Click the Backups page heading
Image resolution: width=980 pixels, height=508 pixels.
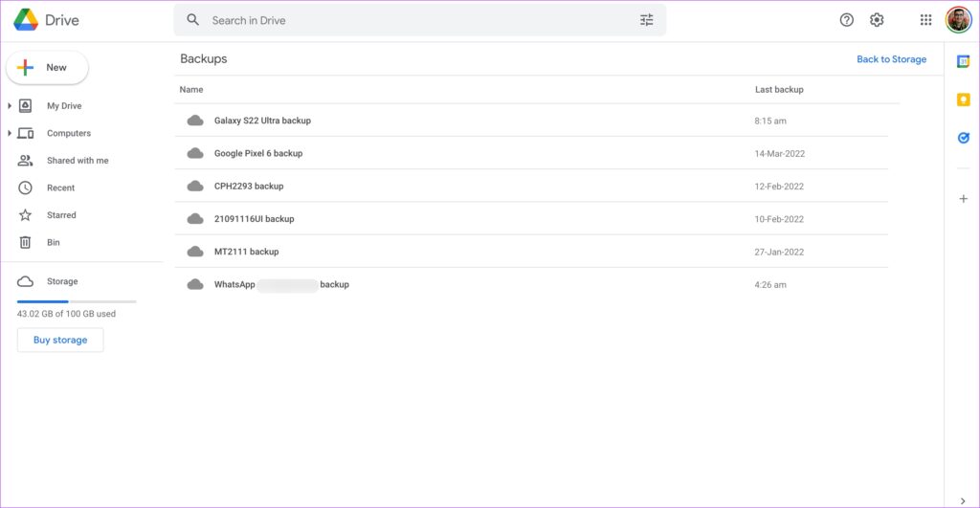tap(204, 58)
